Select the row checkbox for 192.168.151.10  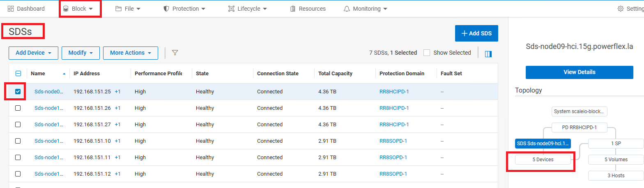(x=18, y=141)
